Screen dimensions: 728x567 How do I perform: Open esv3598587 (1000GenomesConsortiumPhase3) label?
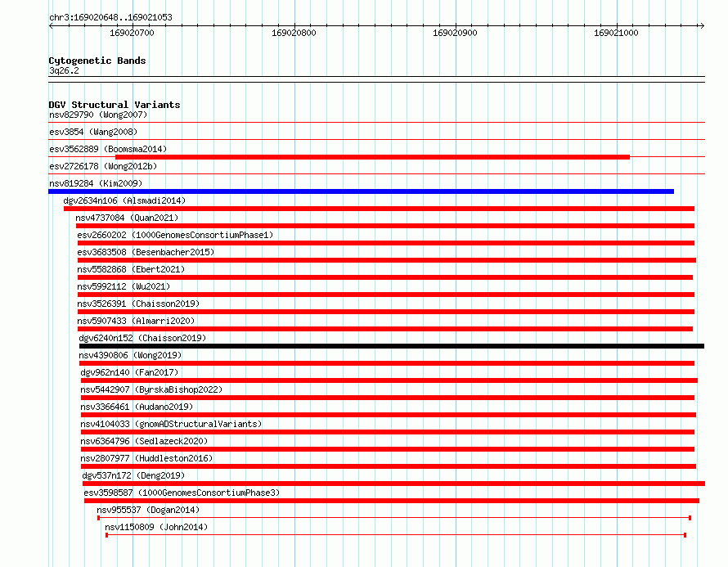click(x=182, y=493)
